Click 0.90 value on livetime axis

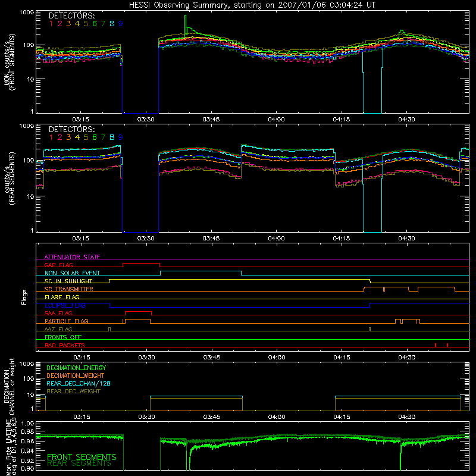click(x=27, y=469)
